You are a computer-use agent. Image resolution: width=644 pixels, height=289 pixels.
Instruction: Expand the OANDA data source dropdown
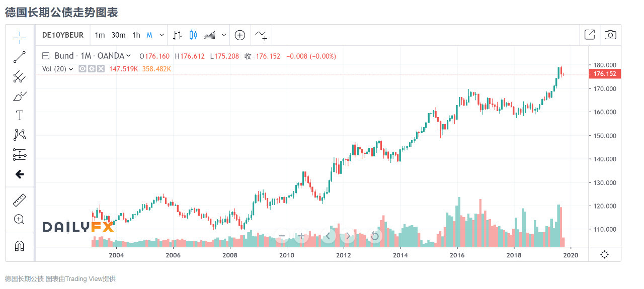128,56
